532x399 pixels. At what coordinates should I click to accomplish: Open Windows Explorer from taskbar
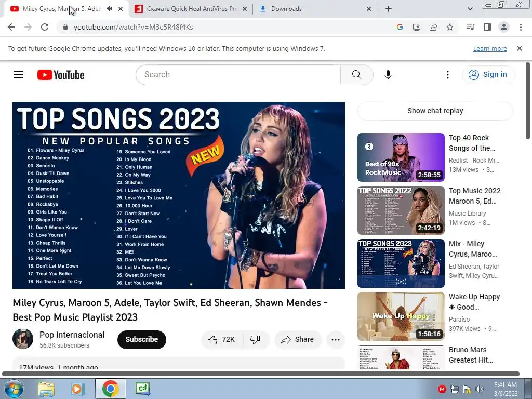(x=46, y=389)
